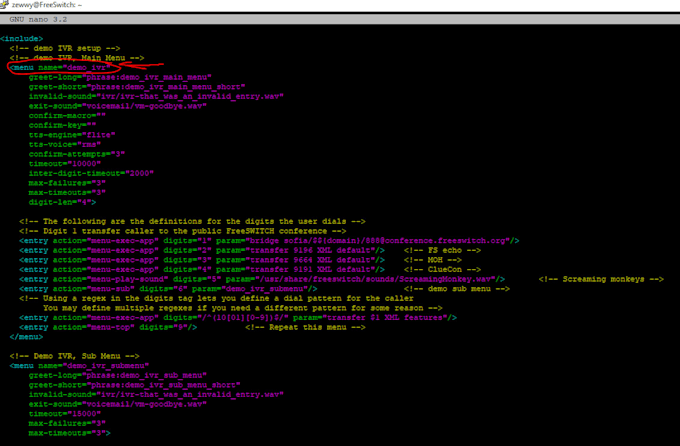
Task: Click the 'ClueCon' comment
Action: click(442, 269)
